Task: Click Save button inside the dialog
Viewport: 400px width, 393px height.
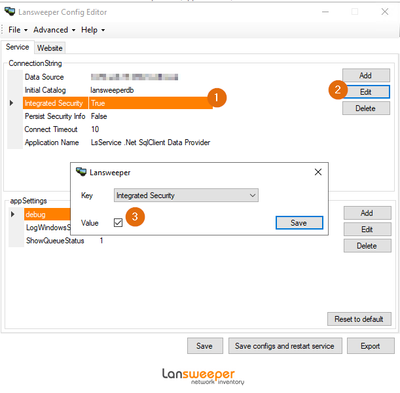Action: coord(299,223)
